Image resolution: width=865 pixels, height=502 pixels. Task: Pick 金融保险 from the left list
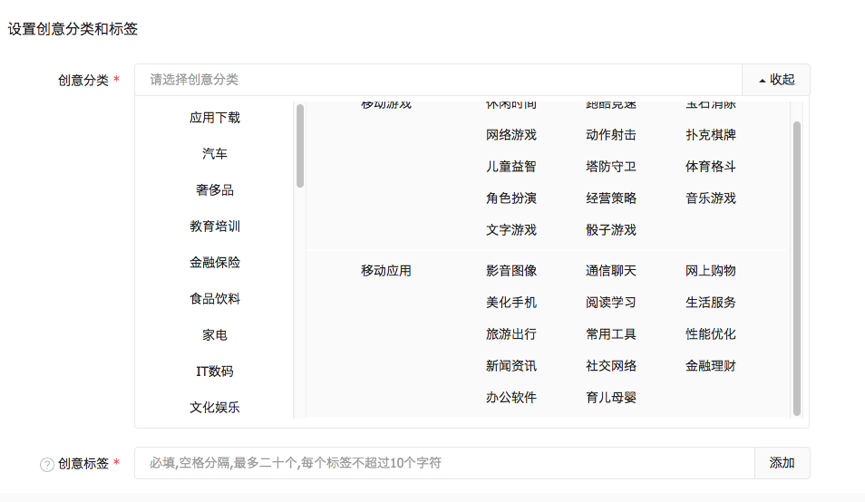click(215, 263)
